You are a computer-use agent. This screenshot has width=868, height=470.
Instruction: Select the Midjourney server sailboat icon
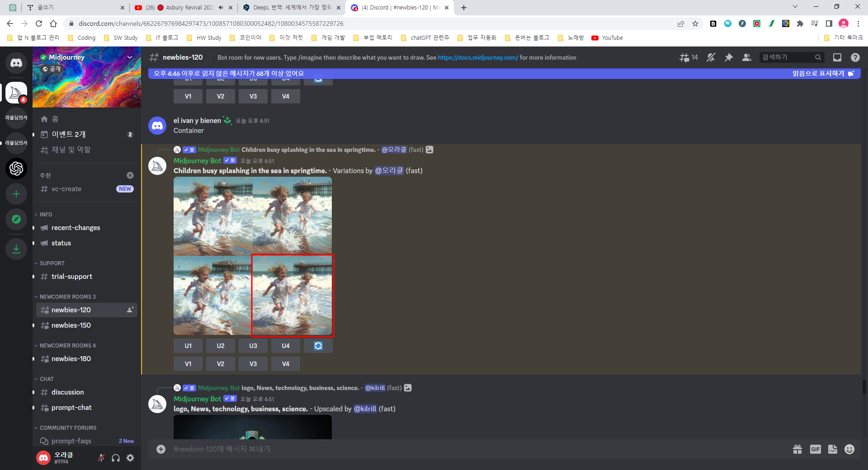tap(16, 93)
